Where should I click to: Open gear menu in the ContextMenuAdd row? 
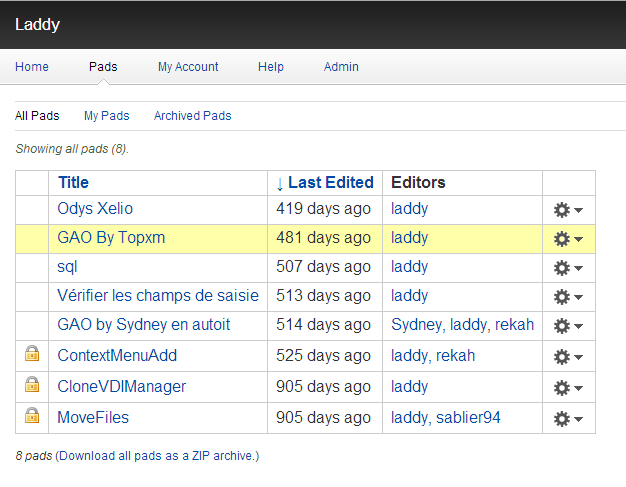pos(568,357)
